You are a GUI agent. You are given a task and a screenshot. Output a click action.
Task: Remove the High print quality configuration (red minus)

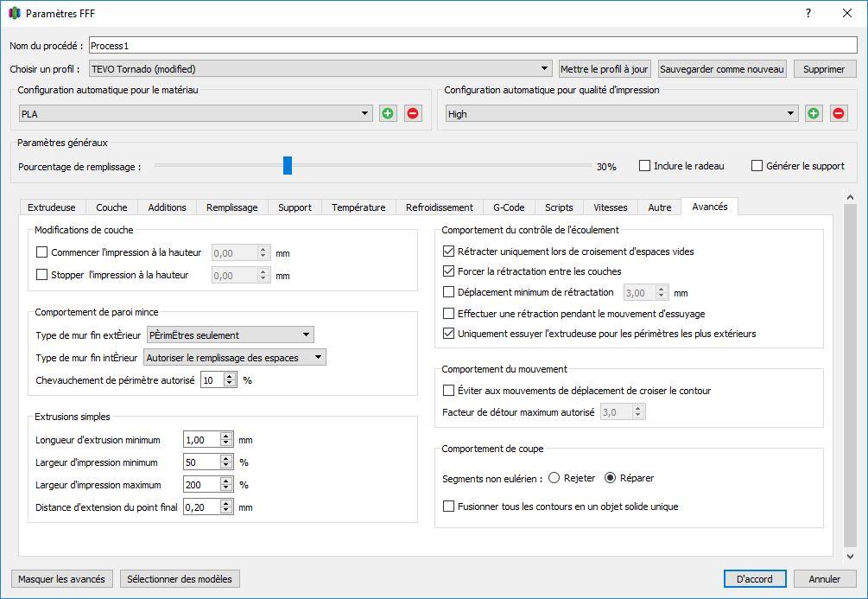[838, 113]
